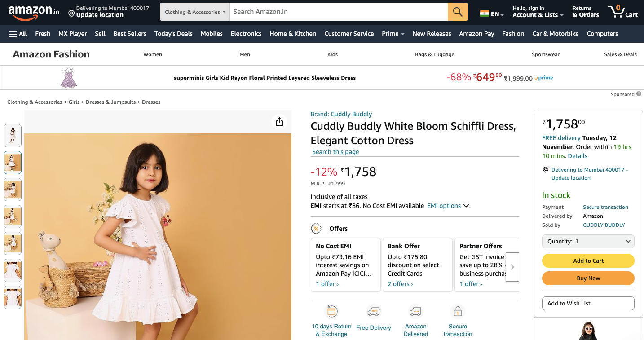
Task: Expand EMI options
Action: pos(448,206)
